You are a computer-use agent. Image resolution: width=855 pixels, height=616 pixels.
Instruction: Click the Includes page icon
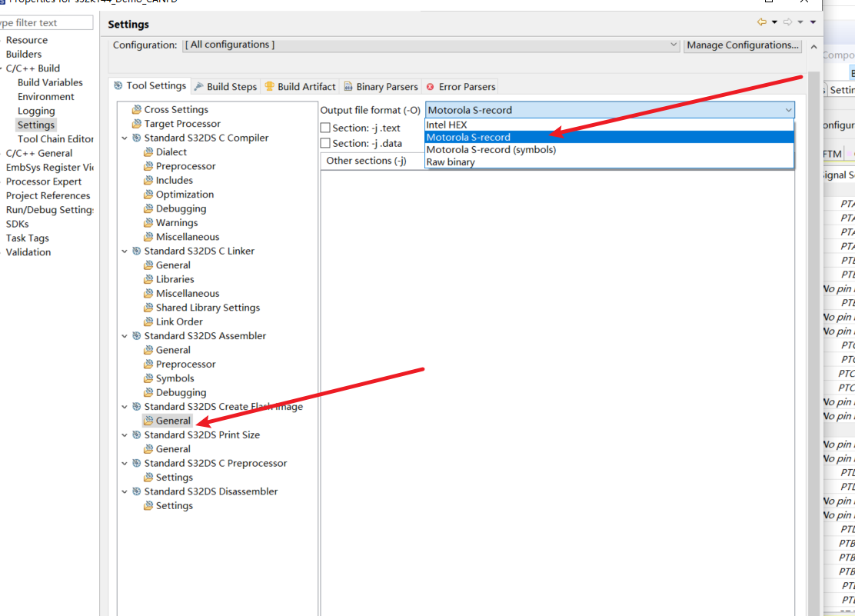coord(148,181)
